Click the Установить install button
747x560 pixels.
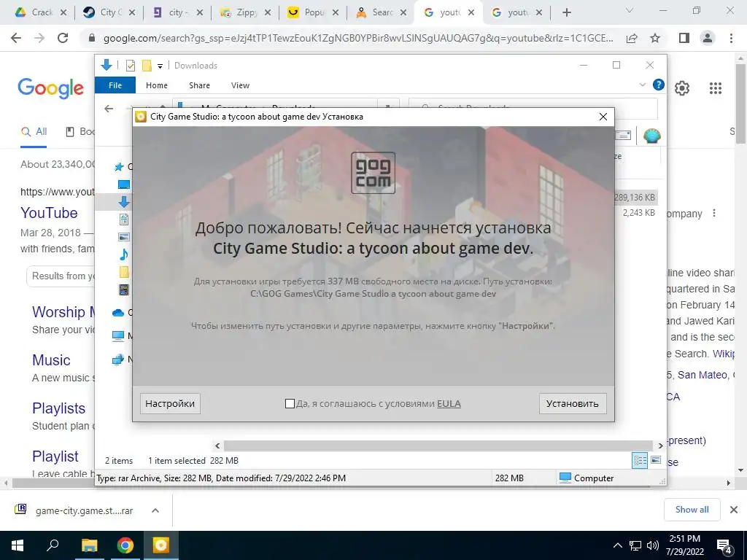point(573,404)
